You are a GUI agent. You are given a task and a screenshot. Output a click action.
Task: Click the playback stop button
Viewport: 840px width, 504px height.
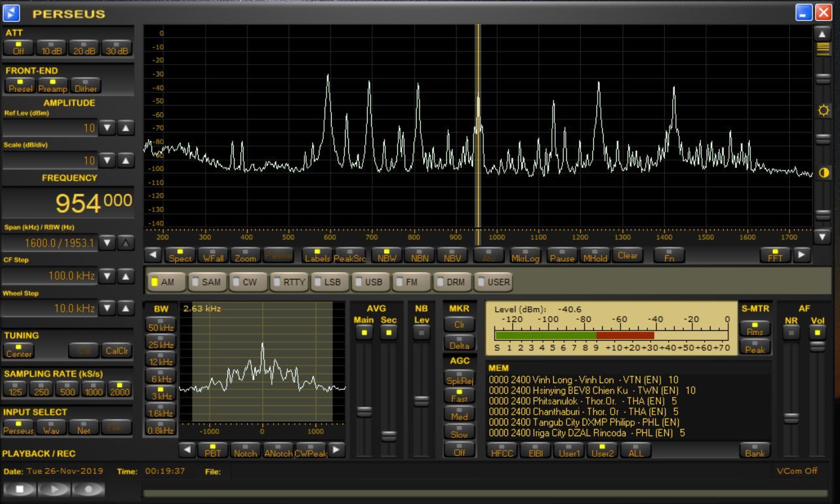(20, 489)
